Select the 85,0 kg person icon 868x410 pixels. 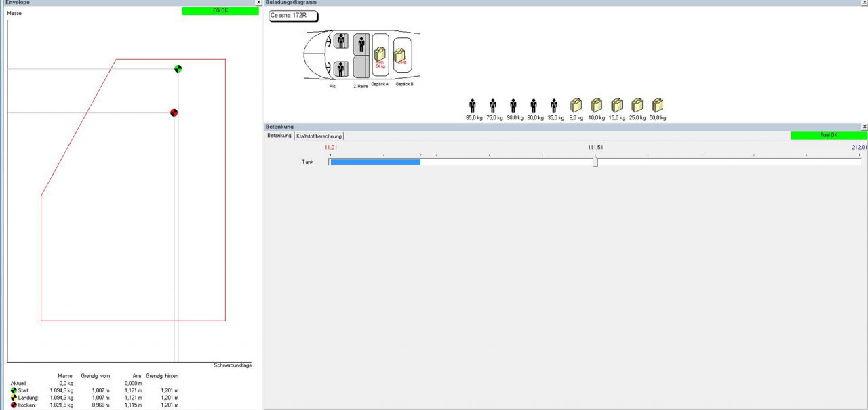point(473,106)
